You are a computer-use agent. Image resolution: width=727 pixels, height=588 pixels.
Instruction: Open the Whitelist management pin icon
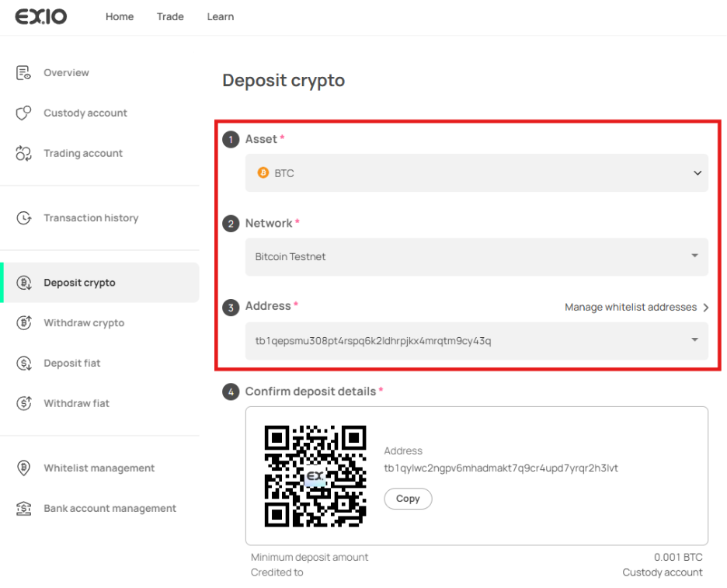pyautogui.click(x=23, y=468)
